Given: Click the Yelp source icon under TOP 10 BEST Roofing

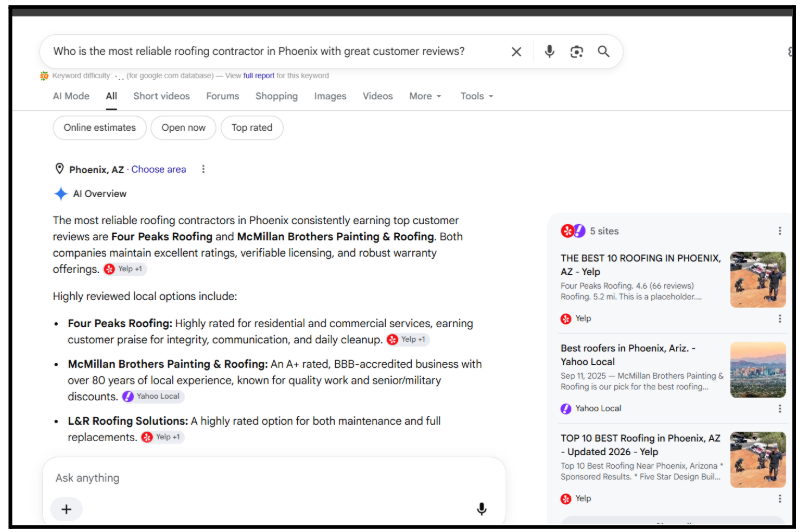Looking at the screenshot, I should pyautogui.click(x=566, y=499).
